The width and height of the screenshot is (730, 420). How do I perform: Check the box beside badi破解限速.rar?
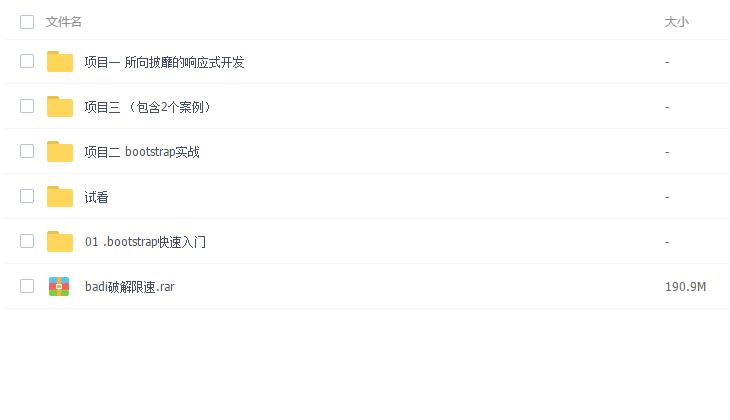tap(27, 287)
